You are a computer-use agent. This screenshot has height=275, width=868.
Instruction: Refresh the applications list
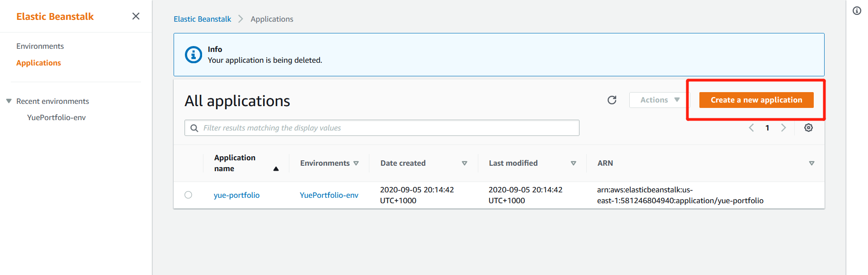tap(612, 100)
